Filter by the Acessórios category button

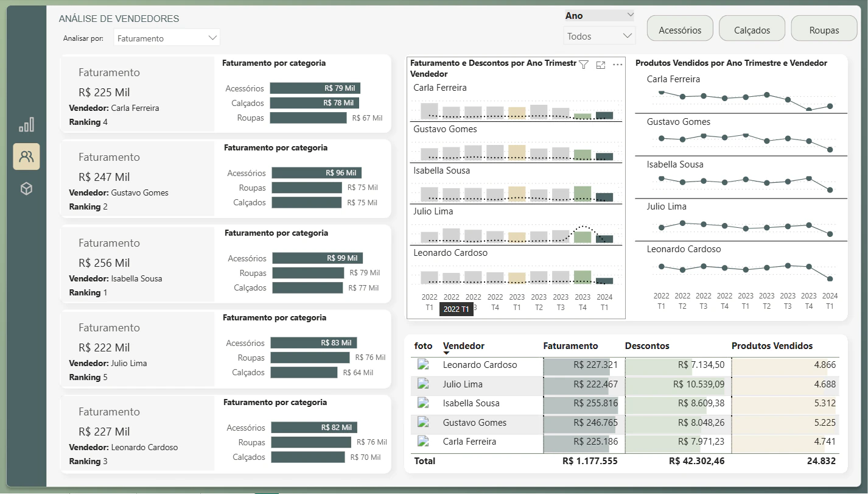680,29
